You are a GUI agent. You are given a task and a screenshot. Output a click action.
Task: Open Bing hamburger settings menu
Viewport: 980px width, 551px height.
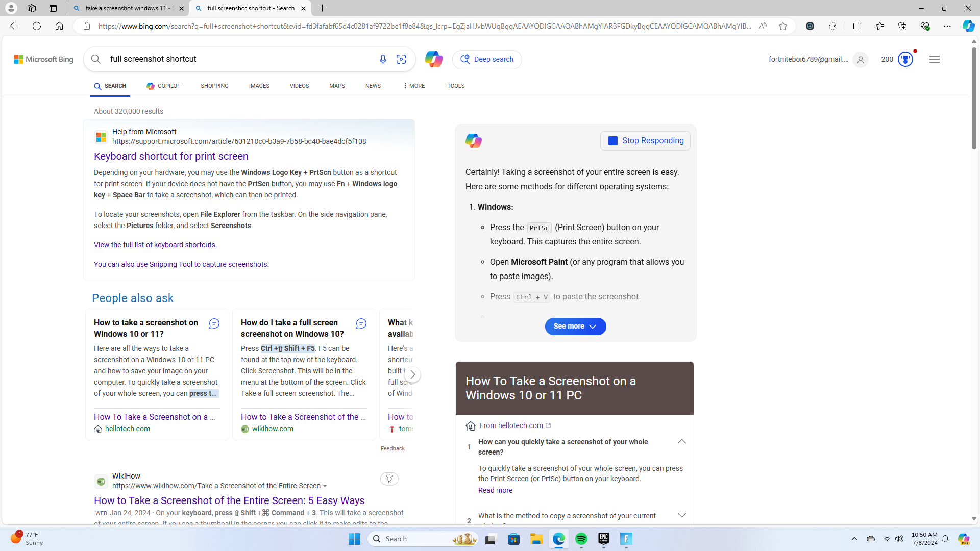(x=935, y=59)
